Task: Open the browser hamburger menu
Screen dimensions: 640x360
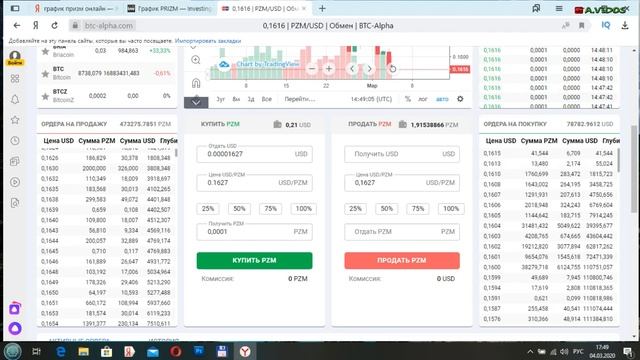Action: tap(559, 9)
